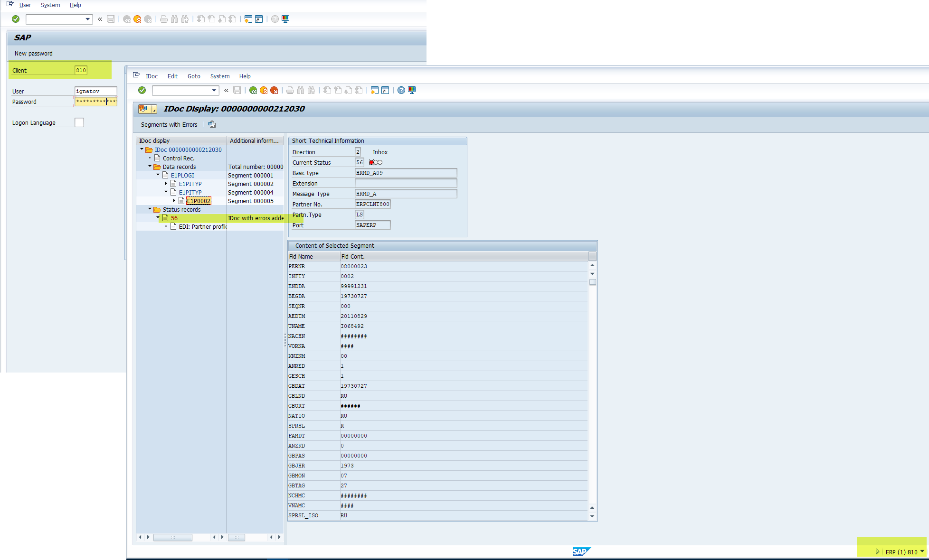929x560 pixels.
Task: Select Control Rec. tree node
Action: click(179, 158)
